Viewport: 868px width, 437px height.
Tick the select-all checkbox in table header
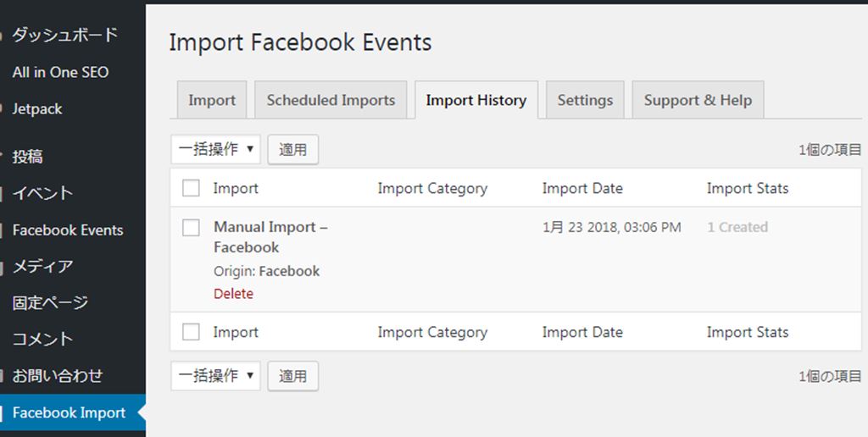192,188
